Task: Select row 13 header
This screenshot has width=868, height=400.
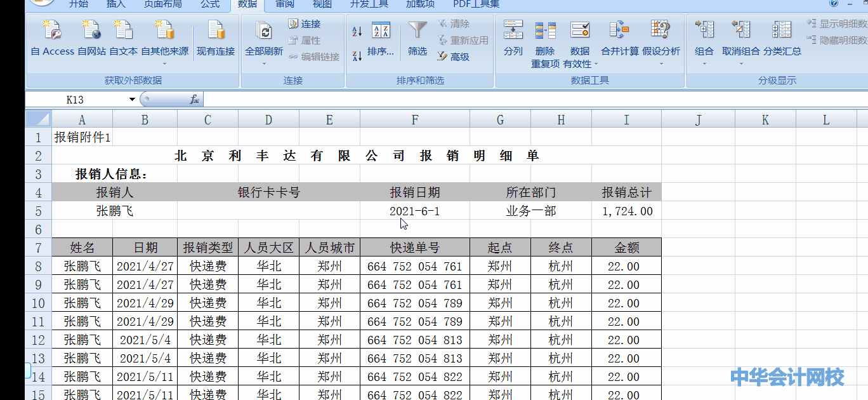Action: click(x=38, y=358)
